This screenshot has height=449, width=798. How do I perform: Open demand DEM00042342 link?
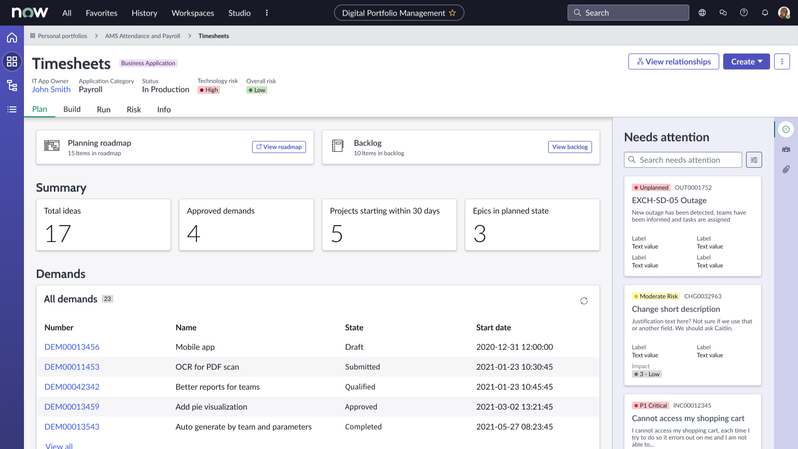point(72,387)
